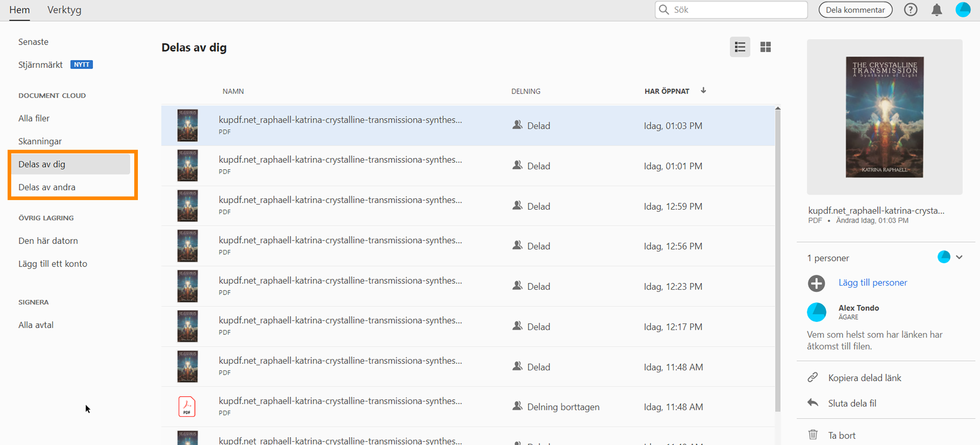Click the file list vertical scrollbar
The width and height of the screenshot is (980, 445).
pos(778,259)
